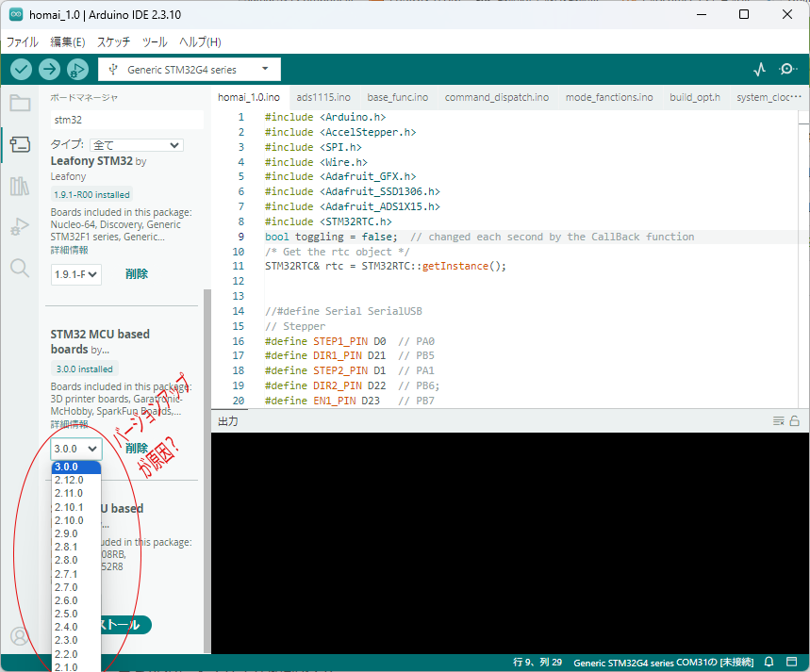This screenshot has height=672, width=810.
Task: Select version 2.4.0 in the dropdown list
Action: point(76,627)
